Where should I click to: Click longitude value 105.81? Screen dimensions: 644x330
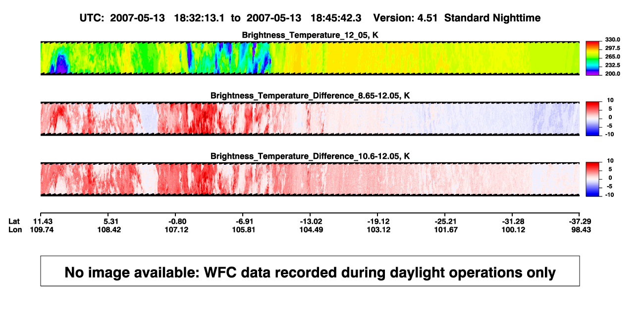coord(244,230)
